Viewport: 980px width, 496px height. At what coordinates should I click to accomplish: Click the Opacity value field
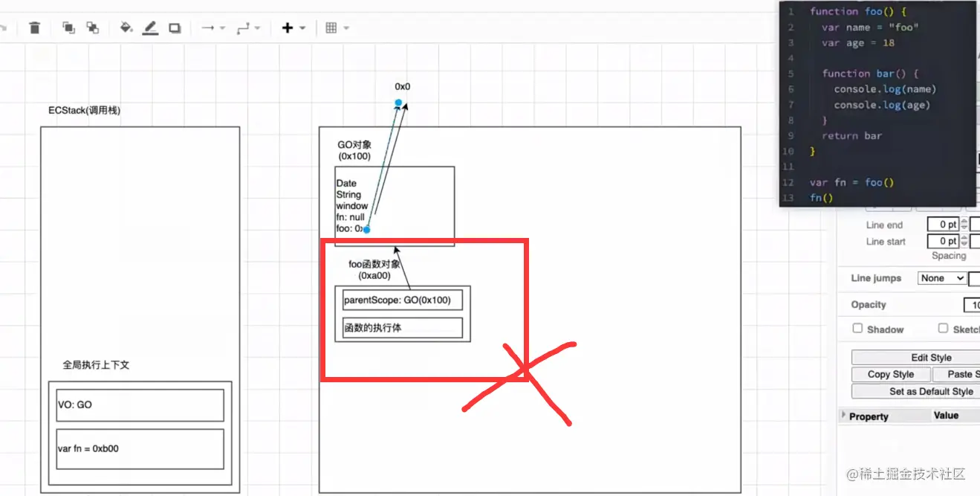tap(972, 305)
